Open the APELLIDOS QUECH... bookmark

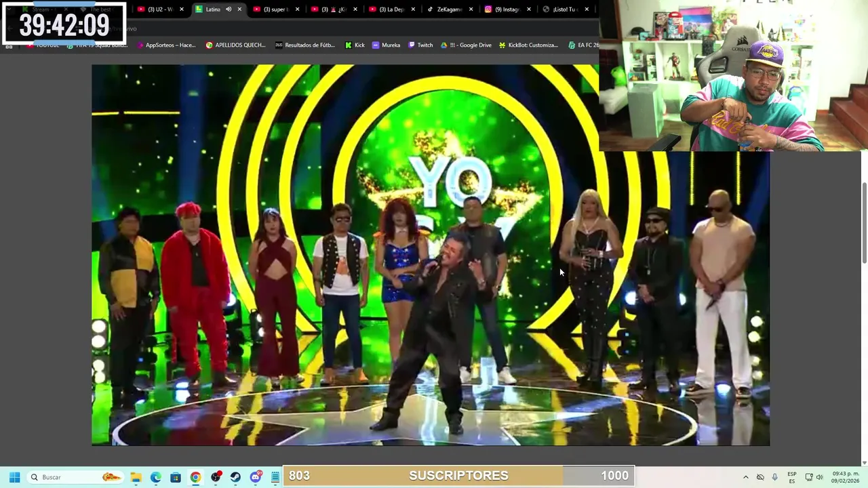pos(235,45)
